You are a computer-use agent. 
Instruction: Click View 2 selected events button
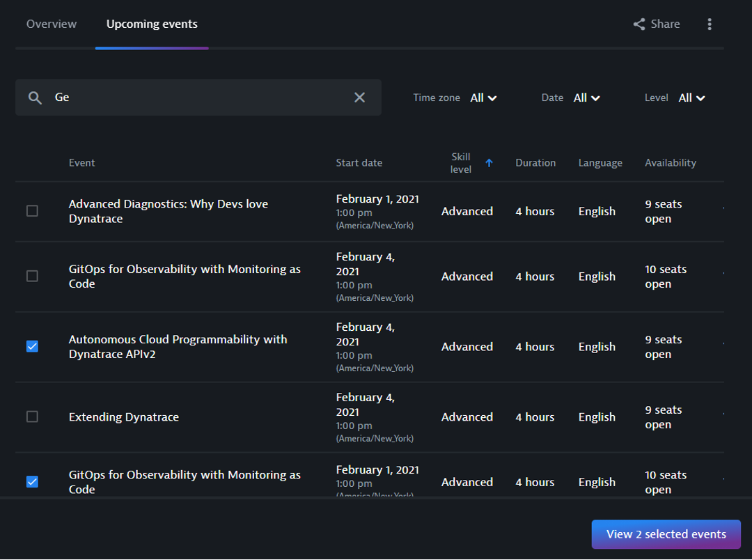(666, 534)
